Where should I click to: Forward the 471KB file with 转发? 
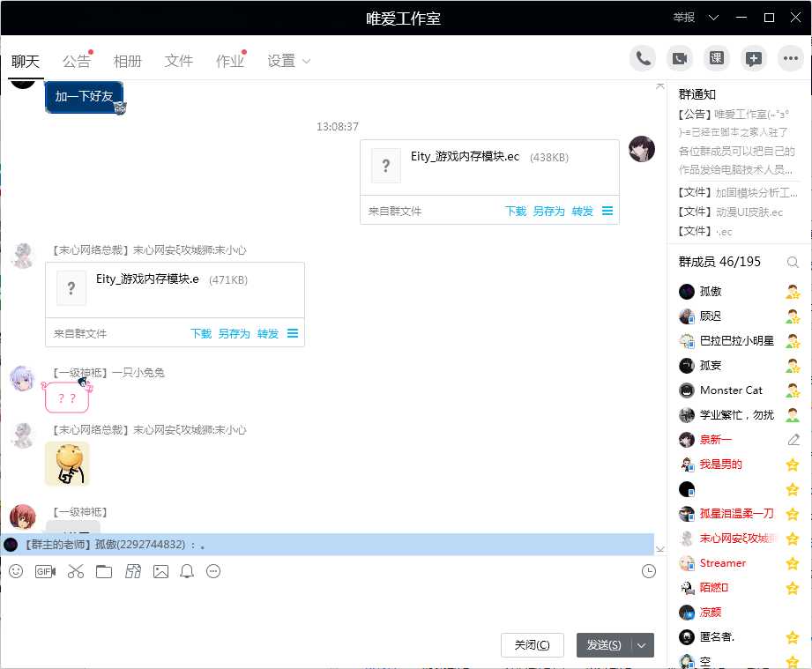pyautogui.click(x=268, y=333)
